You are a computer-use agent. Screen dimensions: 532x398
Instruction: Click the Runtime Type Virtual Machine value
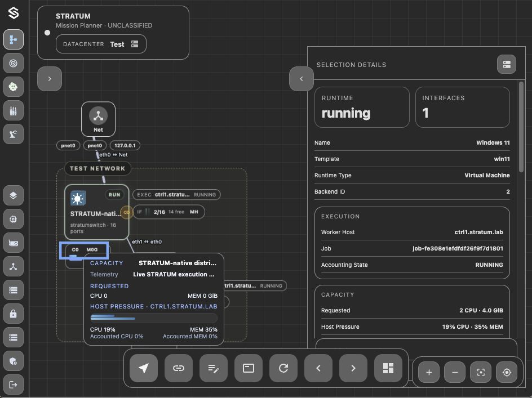click(487, 175)
